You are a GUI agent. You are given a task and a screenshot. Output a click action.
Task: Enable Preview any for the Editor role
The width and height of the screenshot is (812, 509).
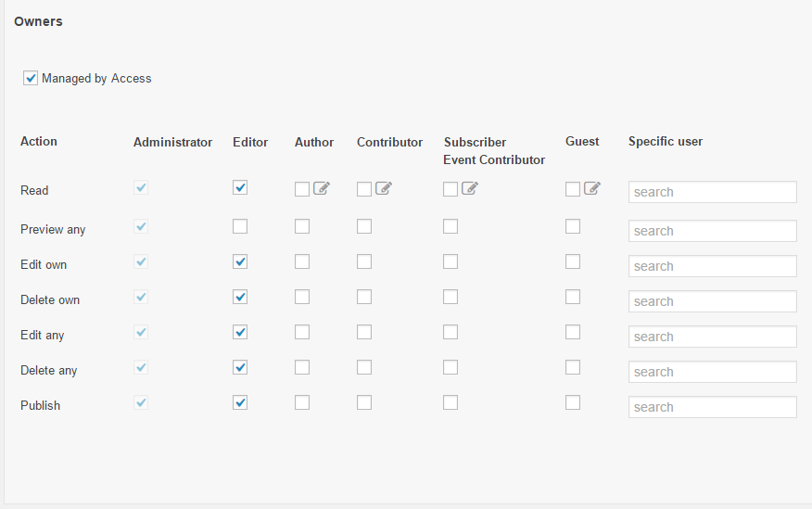point(240,226)
